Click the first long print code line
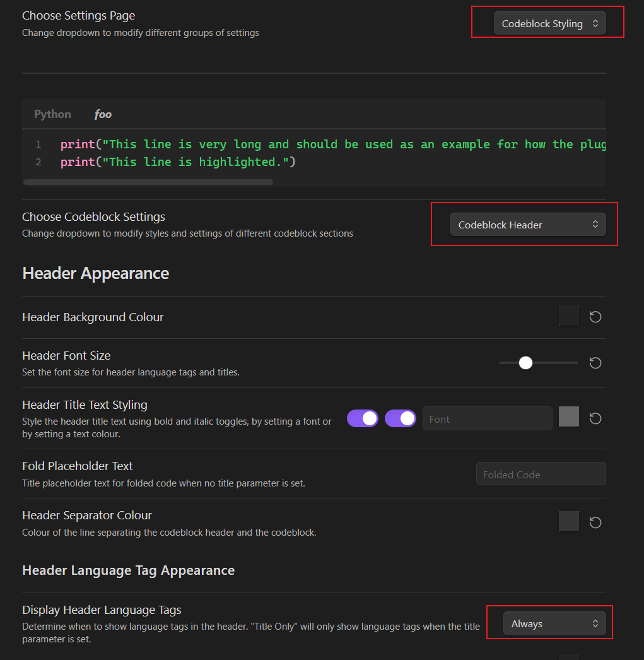Screen dimensions: 644x660 click(333, 144)
